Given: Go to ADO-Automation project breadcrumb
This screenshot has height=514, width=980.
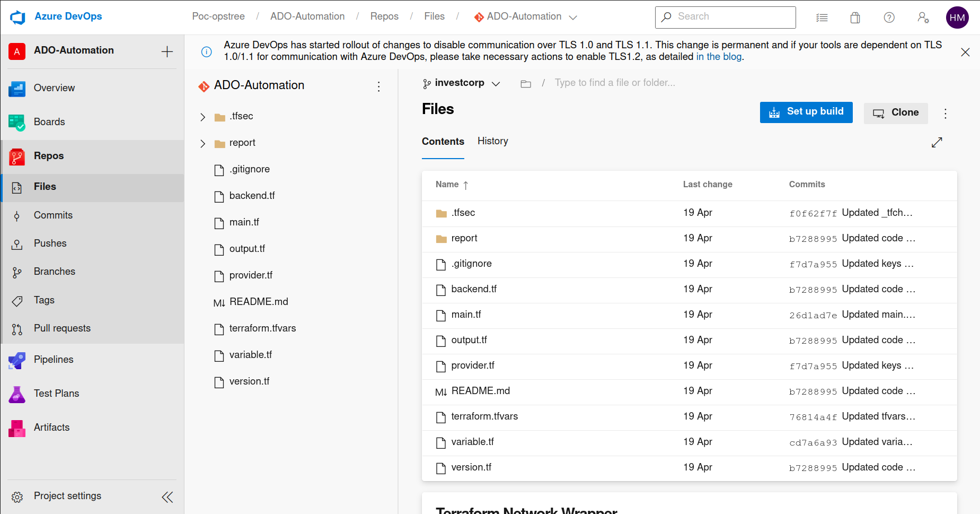Looking at the screenshot, I should tap(307, 16).
